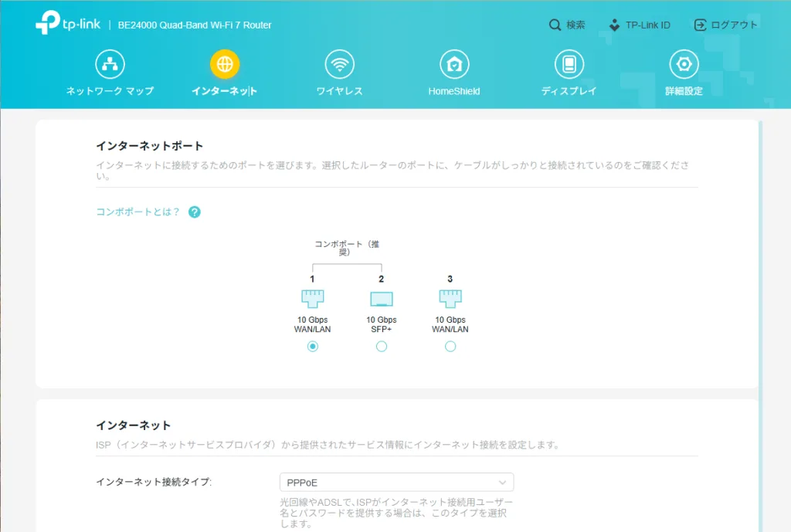Image resolution: width=791 pixels, height=532 pixels.
Task: Click BE24000 Quad-Band Wi-Fi 7 Router text
Action: tap(195, 25)
